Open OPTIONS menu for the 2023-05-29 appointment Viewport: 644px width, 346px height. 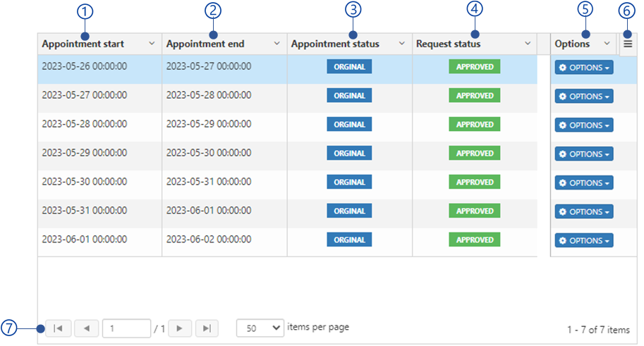(583, 154)
